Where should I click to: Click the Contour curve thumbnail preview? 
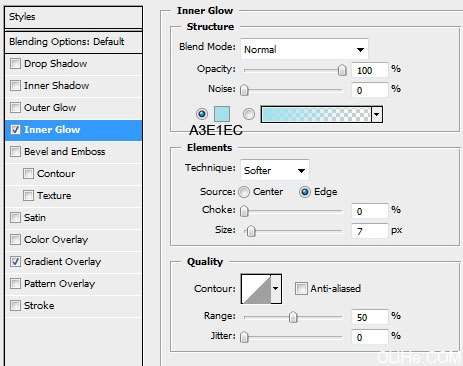pyautogui.click(x=256, y=289)
